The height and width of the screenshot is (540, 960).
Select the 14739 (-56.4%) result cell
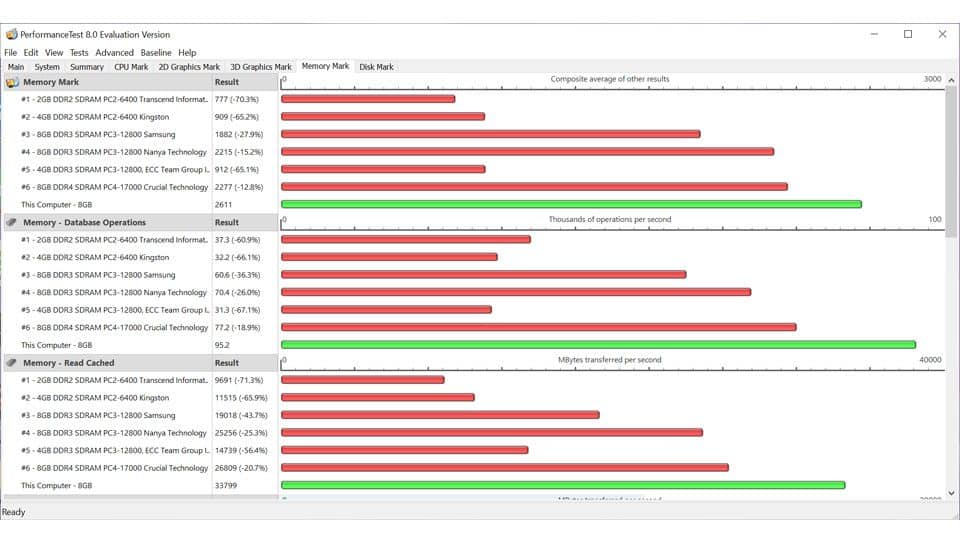(241, 451)
